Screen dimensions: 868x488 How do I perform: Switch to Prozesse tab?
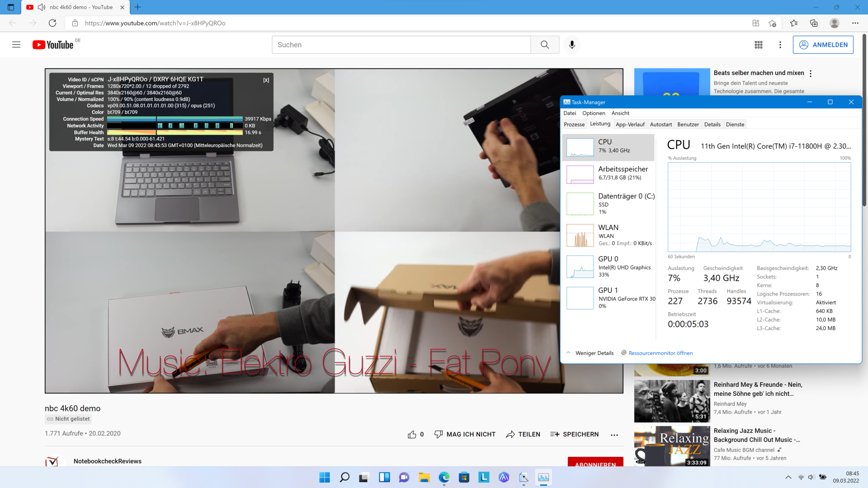574,124
